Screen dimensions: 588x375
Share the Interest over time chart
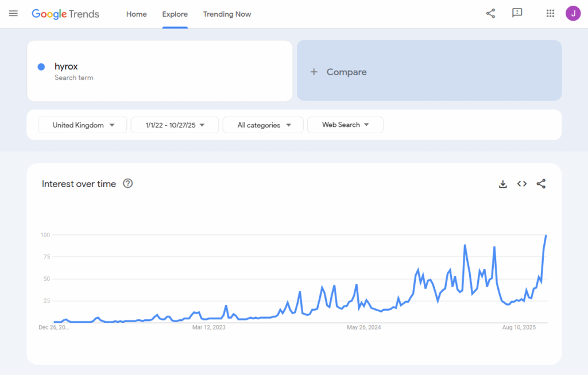pyautogui.click(x=541, y=184)
